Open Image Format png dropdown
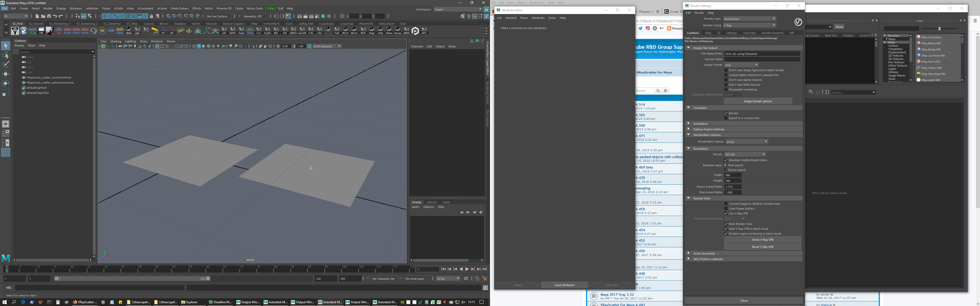 click(741, 65)
